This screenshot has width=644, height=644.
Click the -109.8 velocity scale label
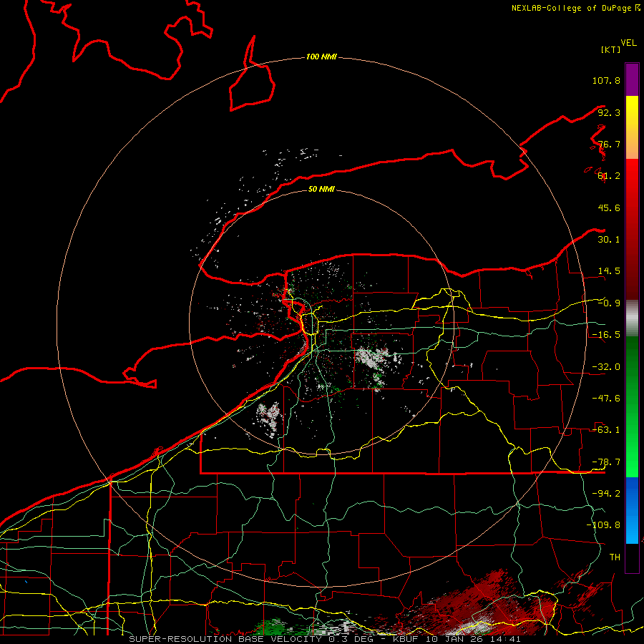pyautogui.click(x=603, y=525)
